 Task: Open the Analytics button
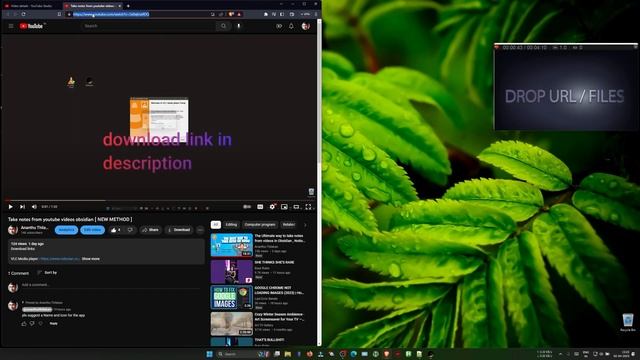(66, 230)
